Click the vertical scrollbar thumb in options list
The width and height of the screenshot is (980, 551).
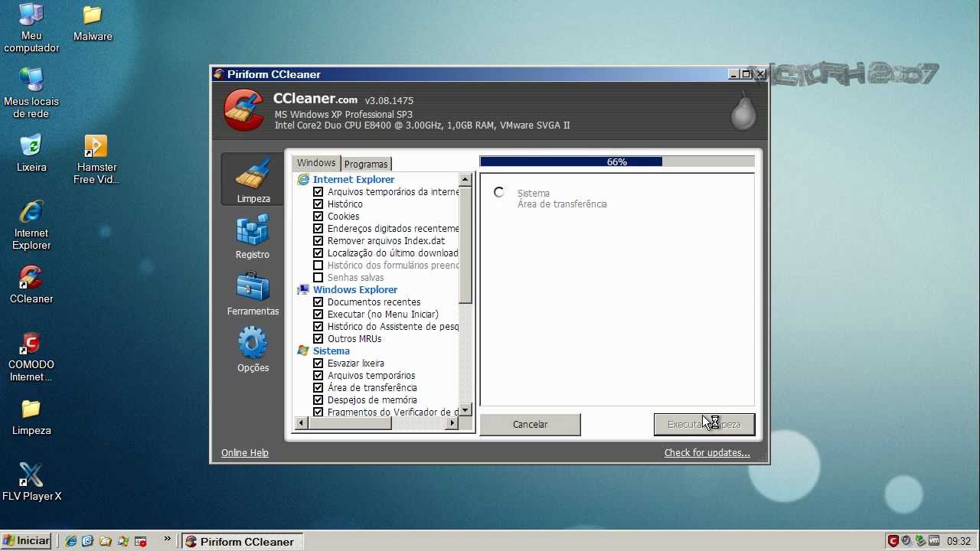(x=465, y=245)
